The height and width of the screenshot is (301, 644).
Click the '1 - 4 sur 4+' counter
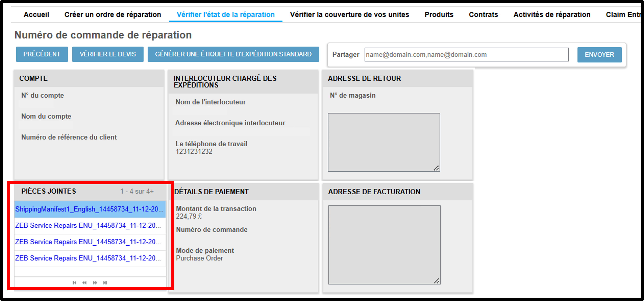pyautogui.click(x=137, y=191)
